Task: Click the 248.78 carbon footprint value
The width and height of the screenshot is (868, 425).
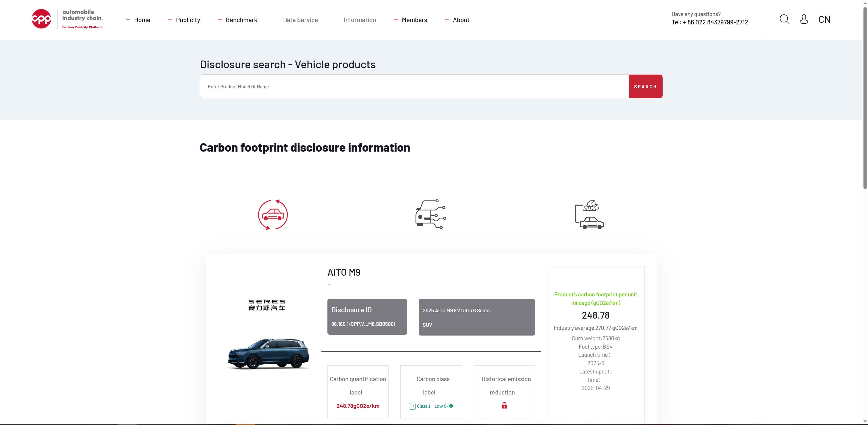Action: [595, 315]
